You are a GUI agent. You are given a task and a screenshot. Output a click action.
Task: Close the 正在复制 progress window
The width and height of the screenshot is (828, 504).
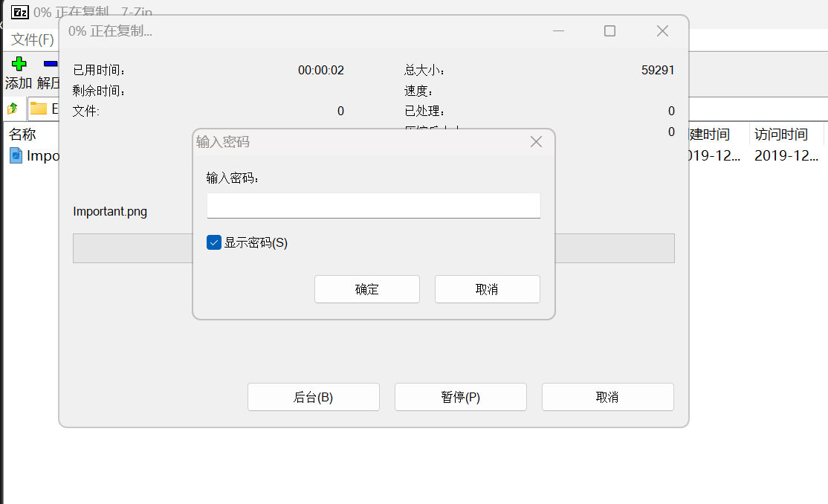tap(662, 31)
